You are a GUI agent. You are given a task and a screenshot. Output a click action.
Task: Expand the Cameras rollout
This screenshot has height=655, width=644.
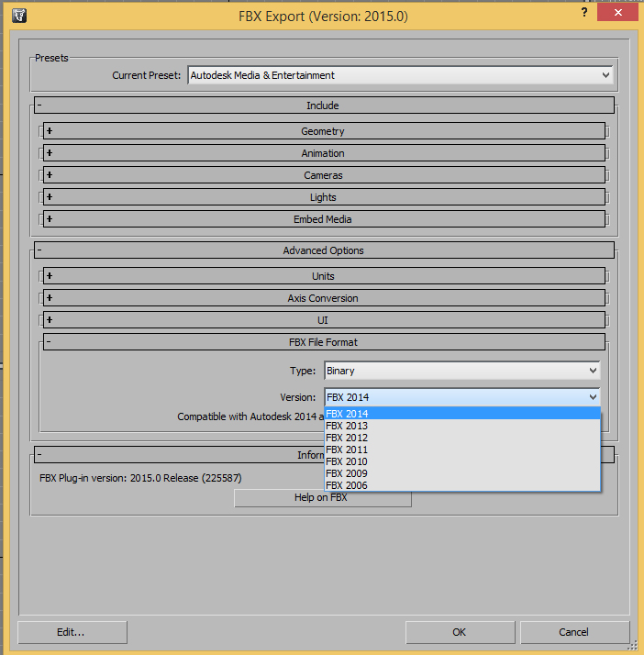pyautogui.click(x=324, y=175)
